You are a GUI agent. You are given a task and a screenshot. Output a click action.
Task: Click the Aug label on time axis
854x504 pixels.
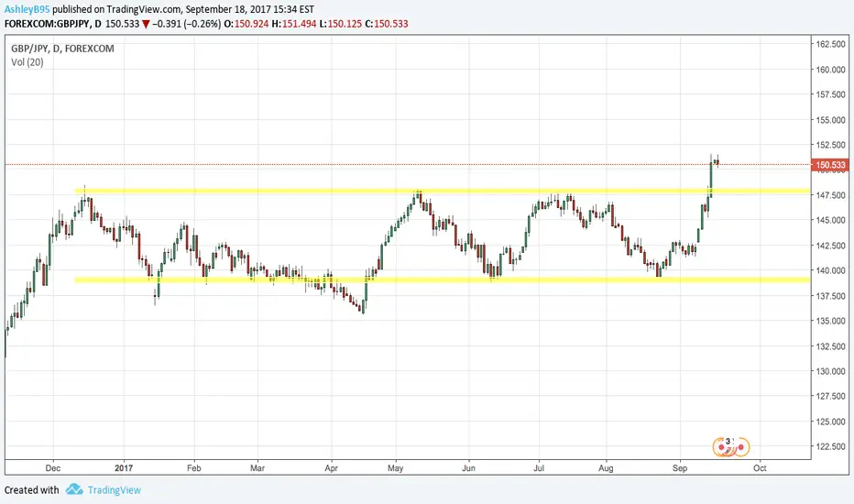tap(606, 468)
